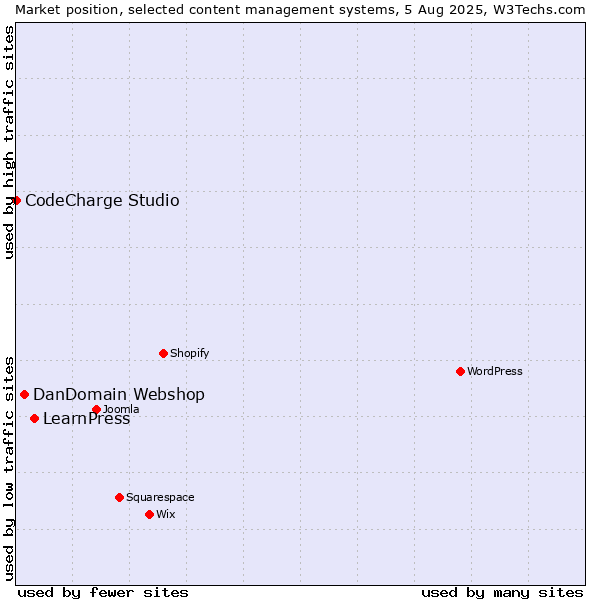
Task: Click 'used by low traffic sites' axis label
Action: [8, 468]
